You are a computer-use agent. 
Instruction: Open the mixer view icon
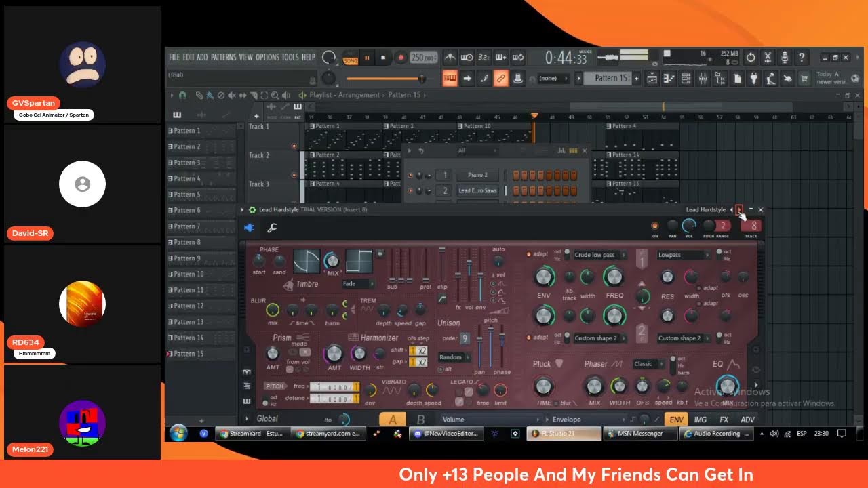(x=703, y=79)
